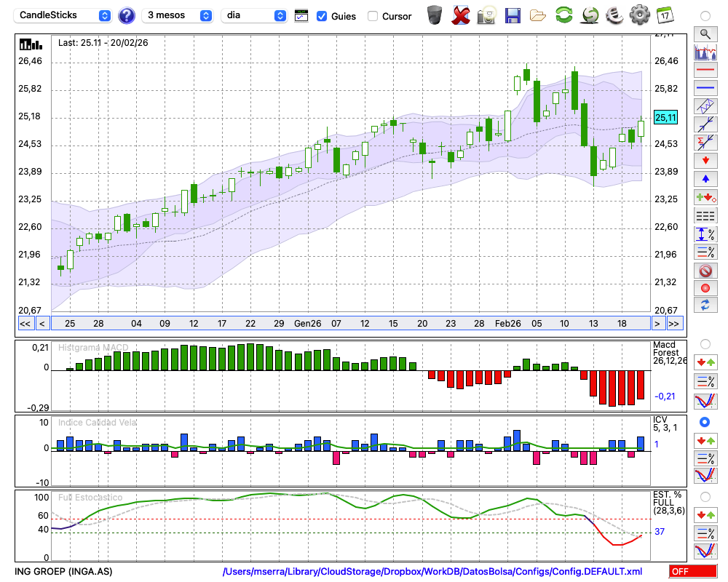Open the dia interval dropdown

tap(253, 15)
